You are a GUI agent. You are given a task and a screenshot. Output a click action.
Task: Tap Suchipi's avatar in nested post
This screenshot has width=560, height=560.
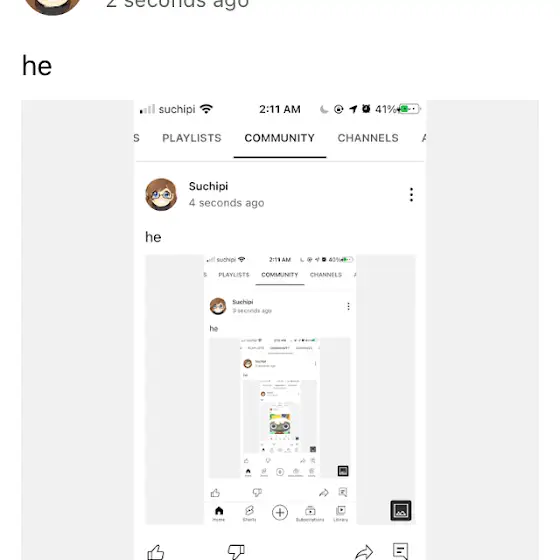pyautogui.click(x=161, y=195)
